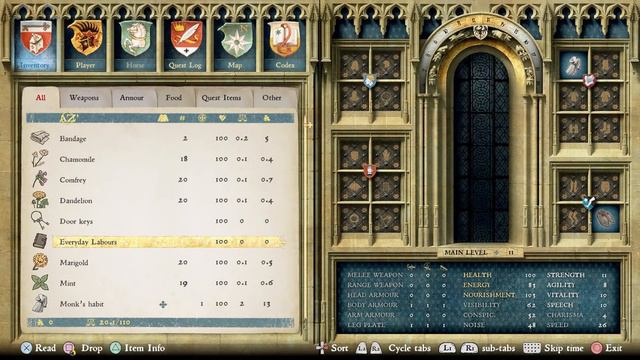
Task: Click the Dandelion plant icon
Action: pyautogui.click(x=40, y=200)
